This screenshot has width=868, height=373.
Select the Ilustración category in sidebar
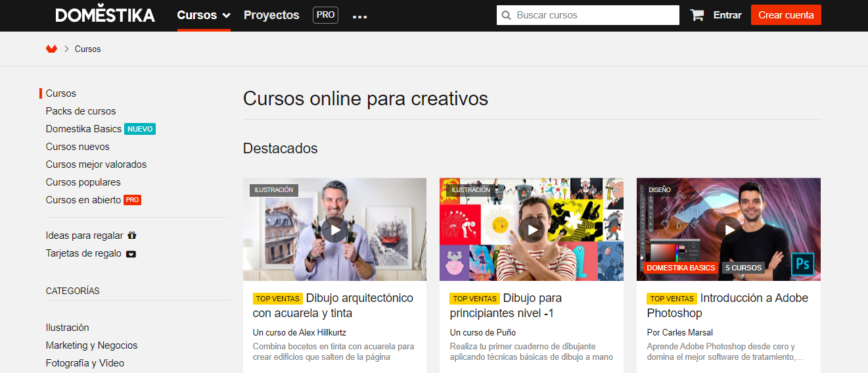pyautogui.click(x=68, y=328)
